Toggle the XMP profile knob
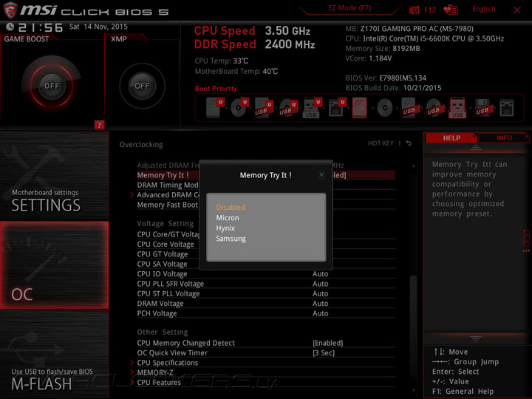Viewport: 532px width, 399px height. (x=142, y=86)
